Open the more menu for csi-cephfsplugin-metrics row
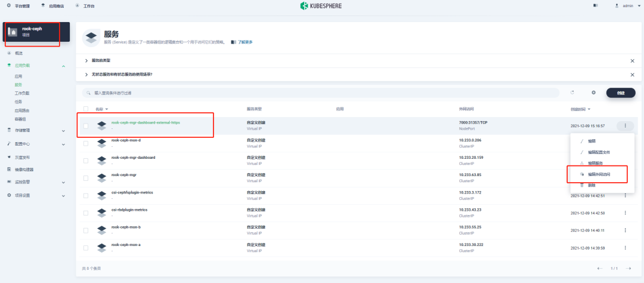This screenshot has width=644, height=283. click(x=625, y=195)
